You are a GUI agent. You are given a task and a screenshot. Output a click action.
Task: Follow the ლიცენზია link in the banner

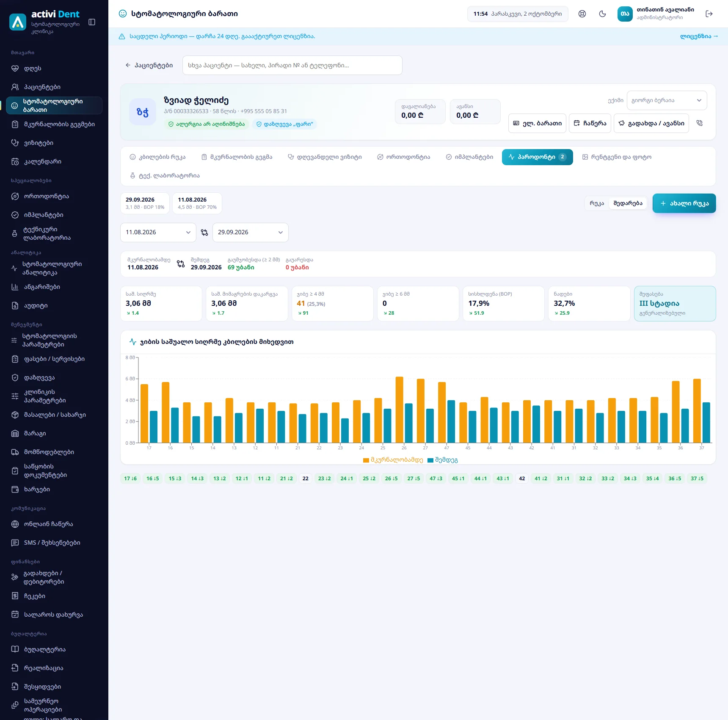(x=699, y=36)
